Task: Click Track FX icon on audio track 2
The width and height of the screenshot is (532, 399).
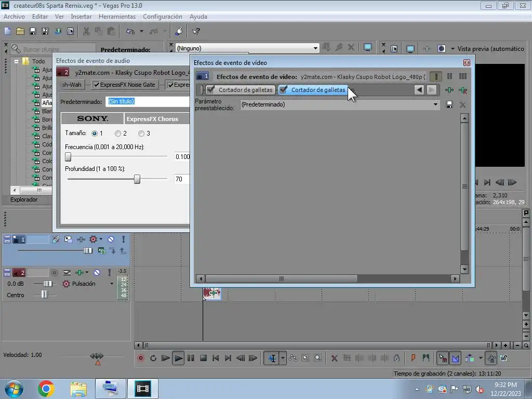Action: (79, 272)
